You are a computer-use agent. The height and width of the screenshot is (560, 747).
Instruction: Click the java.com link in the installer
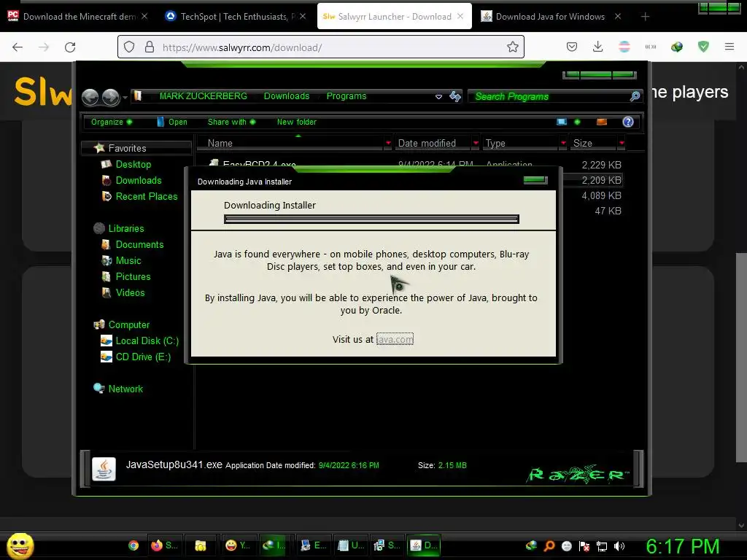pyautogui.click(x=395, y=339)
